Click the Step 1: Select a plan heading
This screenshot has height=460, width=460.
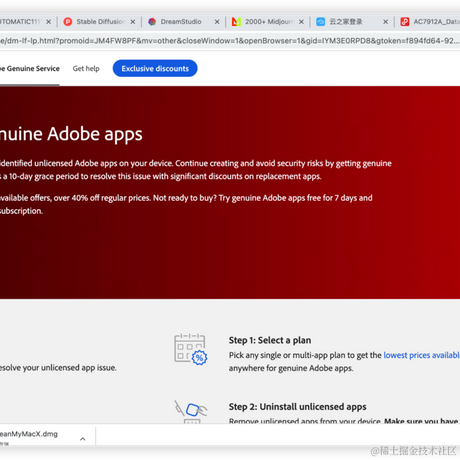[270, 340]
